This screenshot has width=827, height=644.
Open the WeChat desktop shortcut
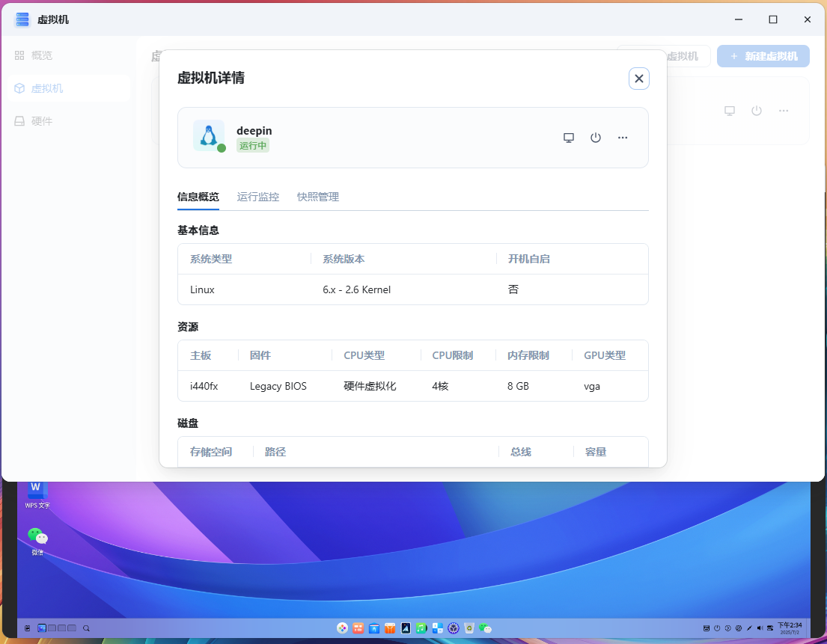point(37,538)
